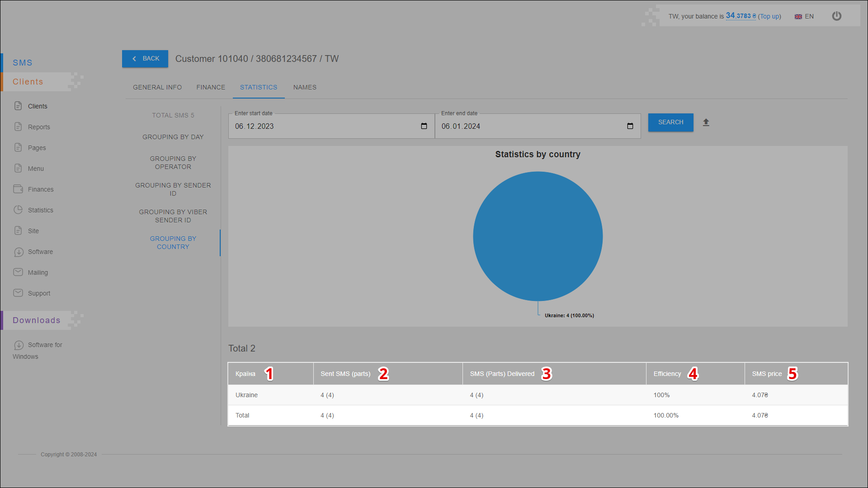Open the General Info tab
Image resolution: width=868 pixels, height=488 pixels.
pyautogui.click(x=157, y=87)
